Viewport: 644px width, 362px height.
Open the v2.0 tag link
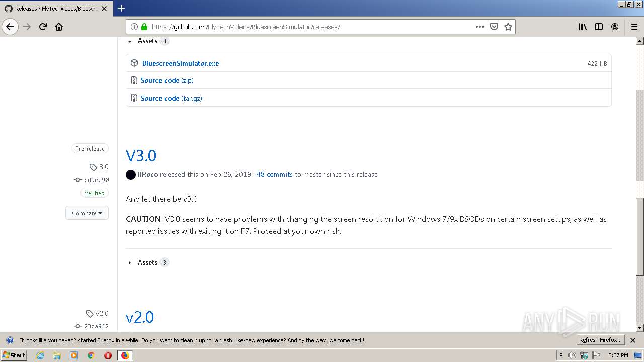pos(98,313)
